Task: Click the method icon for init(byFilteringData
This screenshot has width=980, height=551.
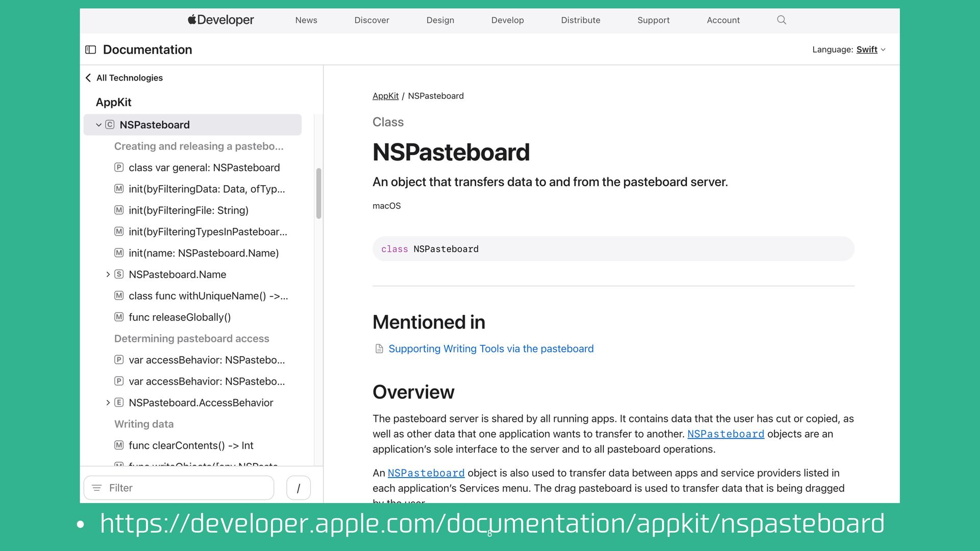Action: [x=119, y=189]
